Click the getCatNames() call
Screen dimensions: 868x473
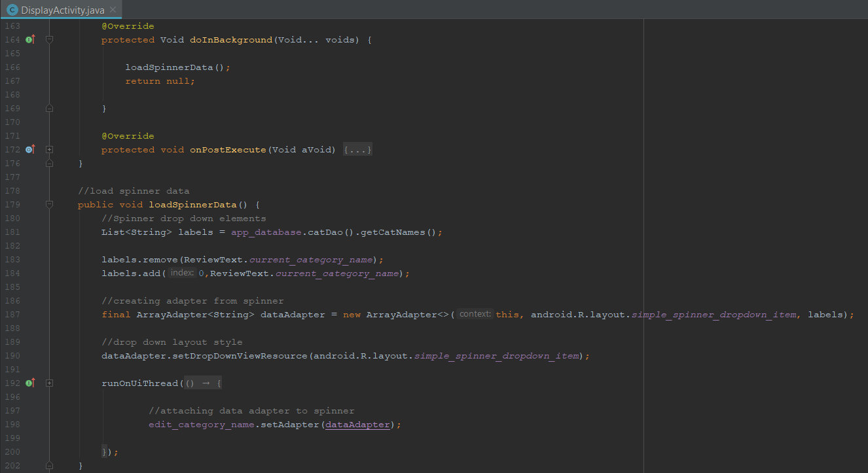click(x=399, y=232)
